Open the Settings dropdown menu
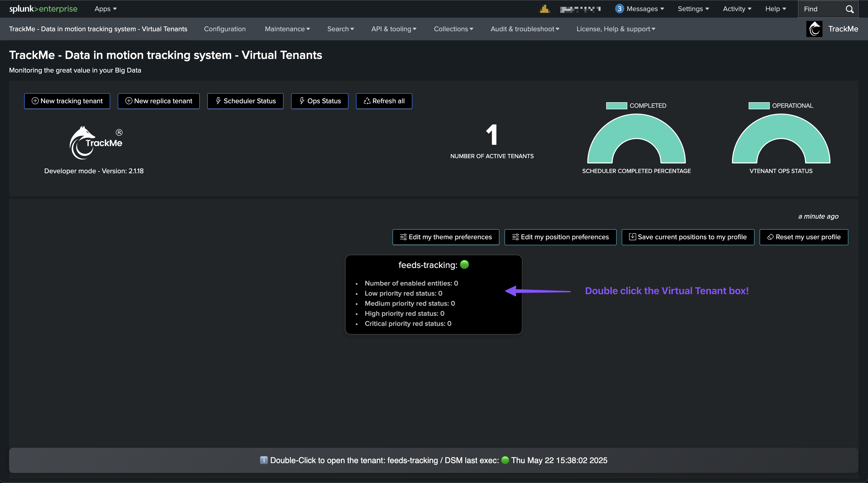 [693, 9]
